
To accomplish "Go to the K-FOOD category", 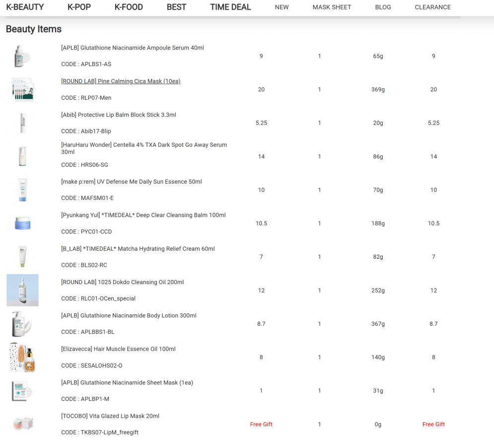I will click(x=129, y=7).
